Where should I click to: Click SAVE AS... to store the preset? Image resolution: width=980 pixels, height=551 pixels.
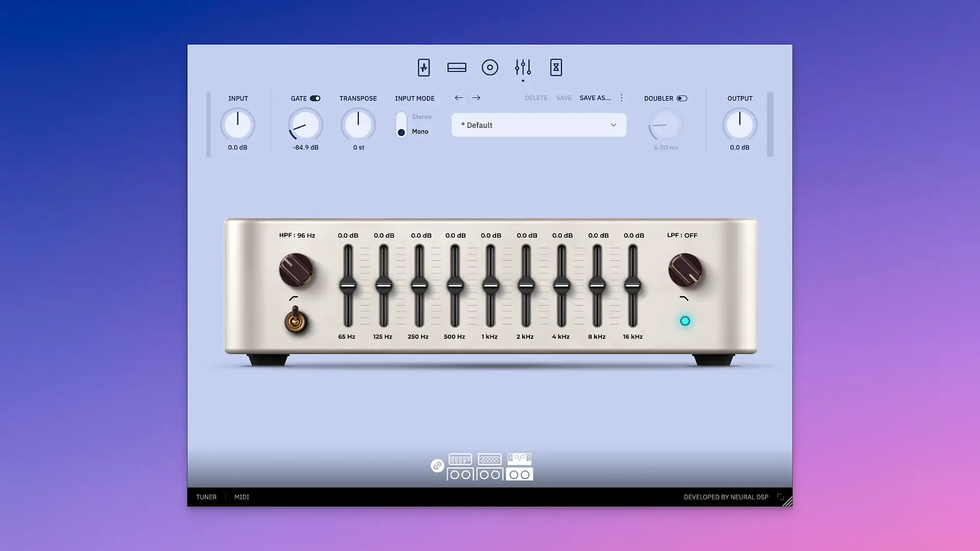[x=595, y=97]
